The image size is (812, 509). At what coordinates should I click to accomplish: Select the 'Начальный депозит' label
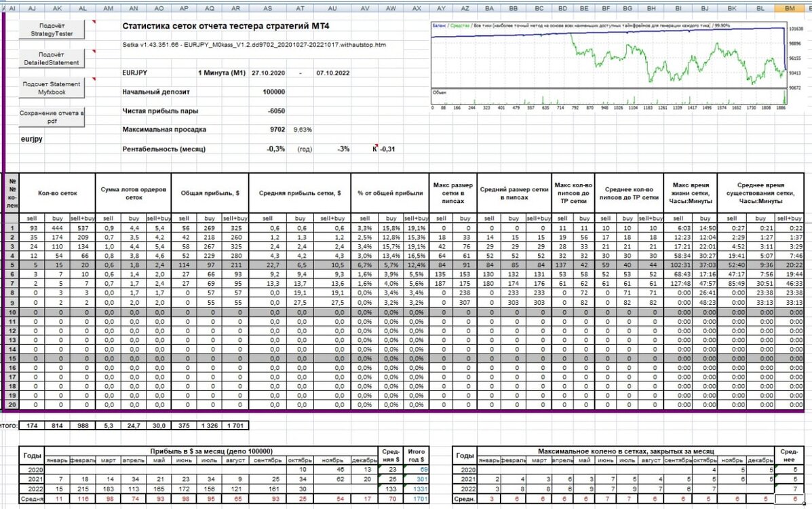pos(156,92)
